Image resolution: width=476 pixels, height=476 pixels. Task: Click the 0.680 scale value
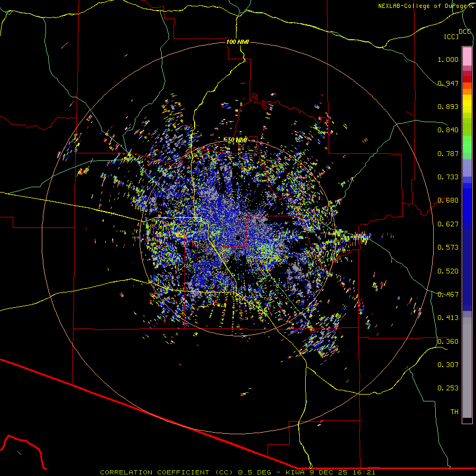pos(448,200)
